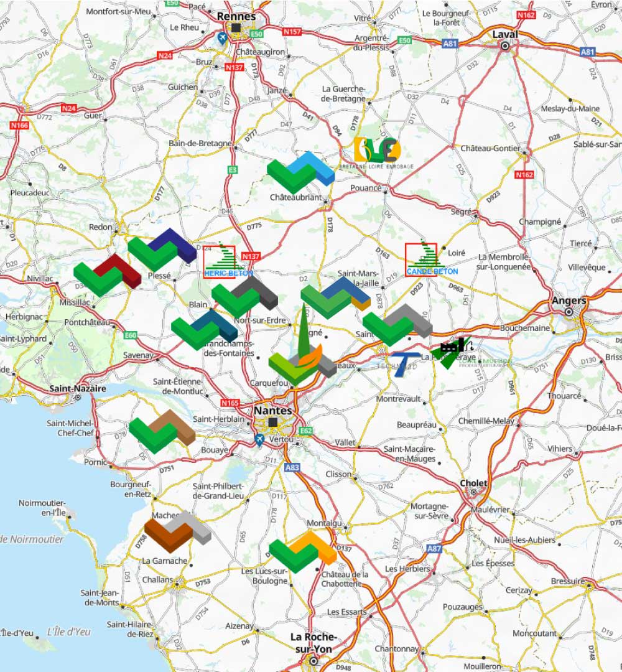Click the "Rennes" city label
This screenshot has width=622, height=672.
point(236,16)
